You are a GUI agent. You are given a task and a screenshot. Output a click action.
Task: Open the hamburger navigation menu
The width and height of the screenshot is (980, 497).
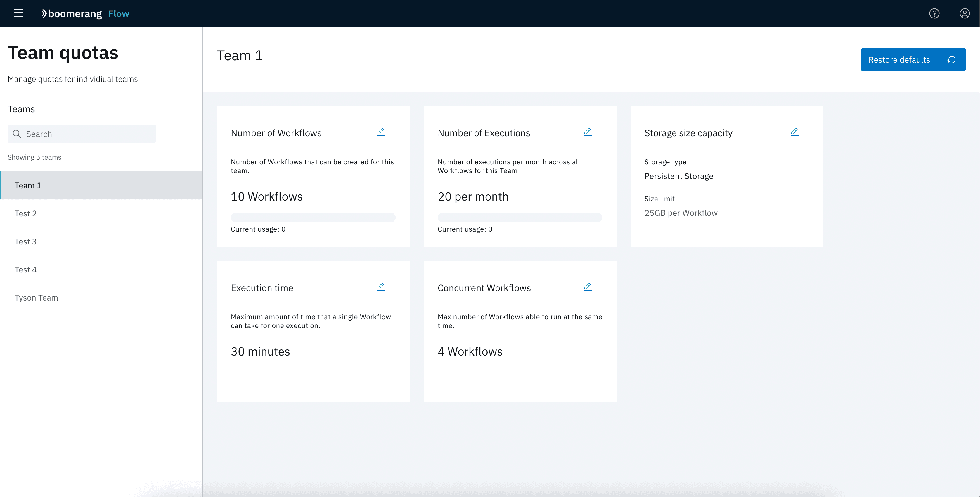pyautogui.click(x=19, y=13)
